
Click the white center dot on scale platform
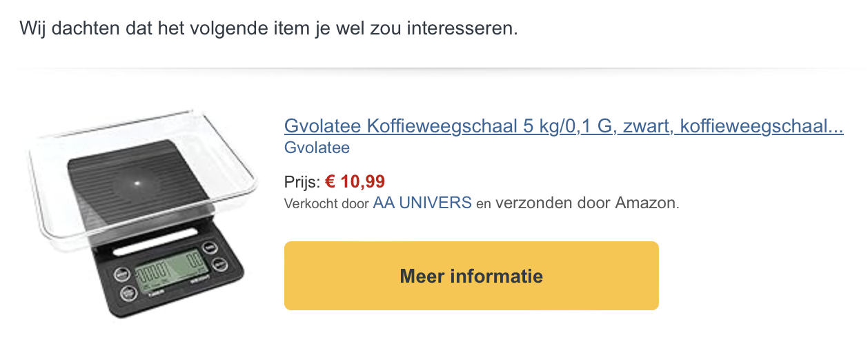136,182
